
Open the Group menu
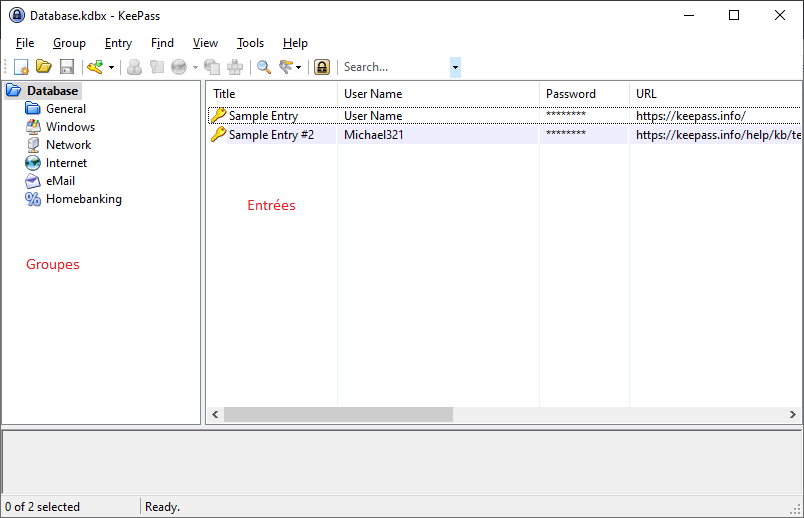click(69, 43)
